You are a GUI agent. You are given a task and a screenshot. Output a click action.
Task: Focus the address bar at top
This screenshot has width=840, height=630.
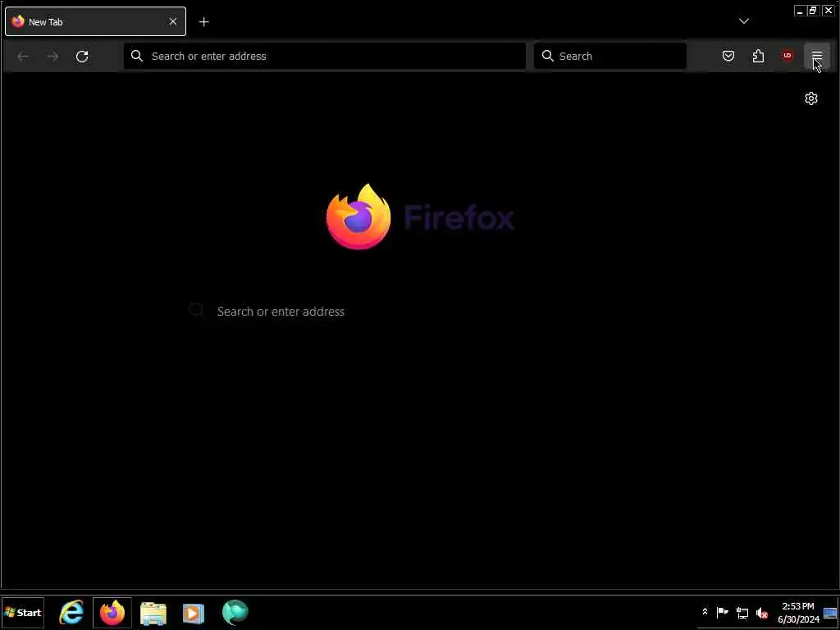325,57
